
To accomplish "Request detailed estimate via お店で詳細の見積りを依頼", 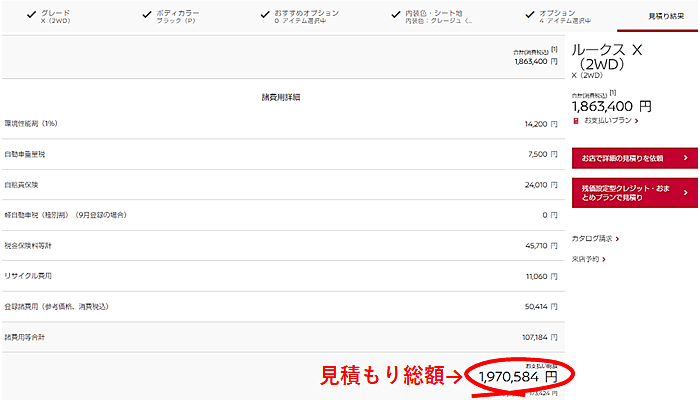I will coord(625,158).
